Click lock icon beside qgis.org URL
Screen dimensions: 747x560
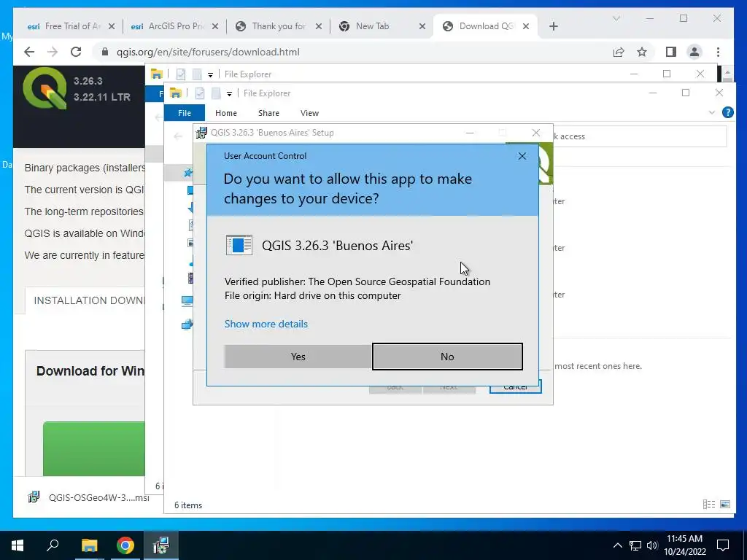(x=105, y=52)
